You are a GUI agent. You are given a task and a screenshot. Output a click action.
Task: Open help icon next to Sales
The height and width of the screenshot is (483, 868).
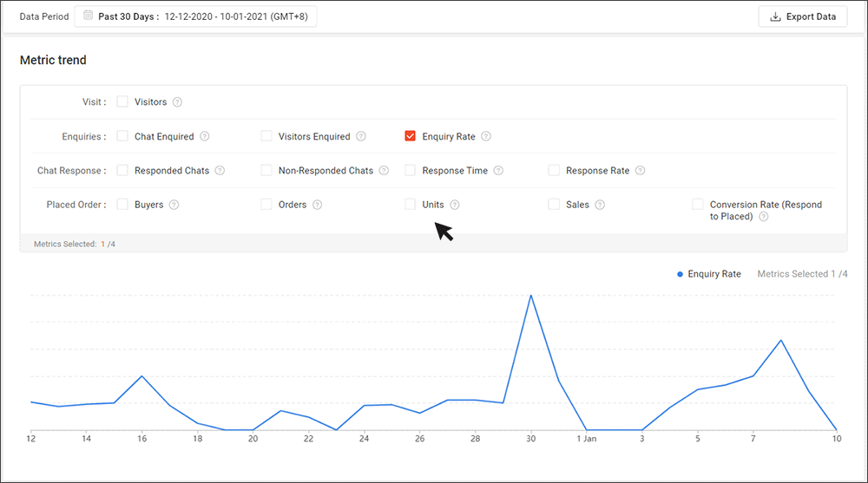pos(600,205)
